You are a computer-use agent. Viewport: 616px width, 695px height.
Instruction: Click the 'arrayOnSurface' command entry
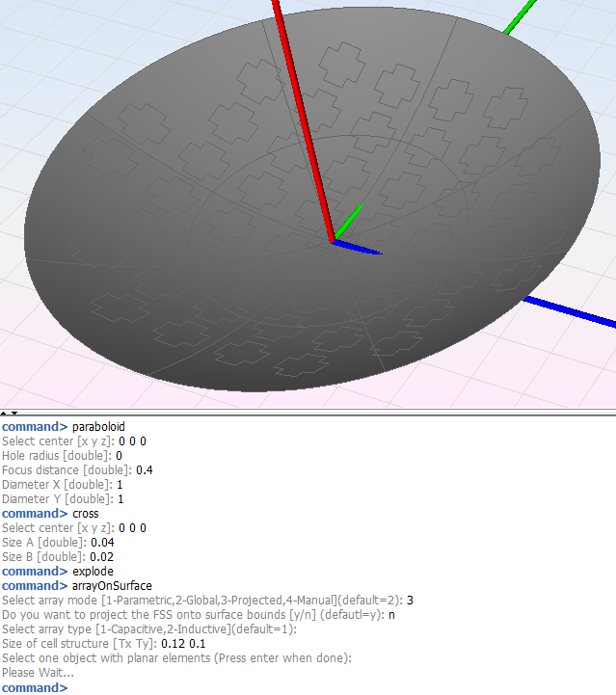coord(111,586)
